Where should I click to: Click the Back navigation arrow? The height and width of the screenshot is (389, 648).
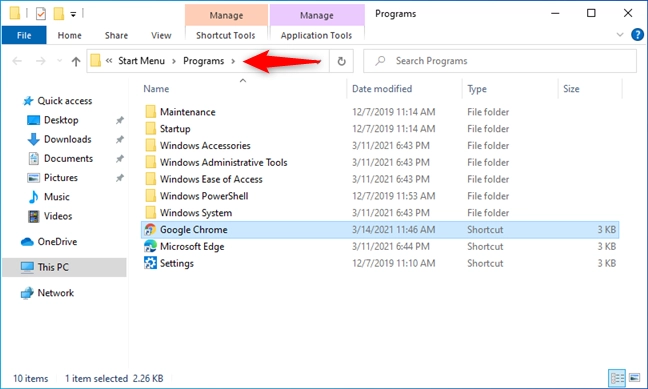point(17,61)
